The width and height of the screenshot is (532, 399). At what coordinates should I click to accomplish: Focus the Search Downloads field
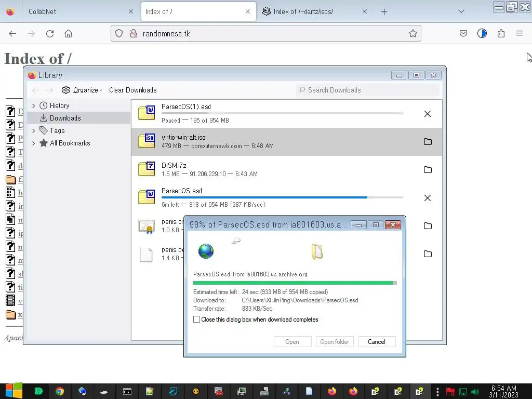point(368,90)
